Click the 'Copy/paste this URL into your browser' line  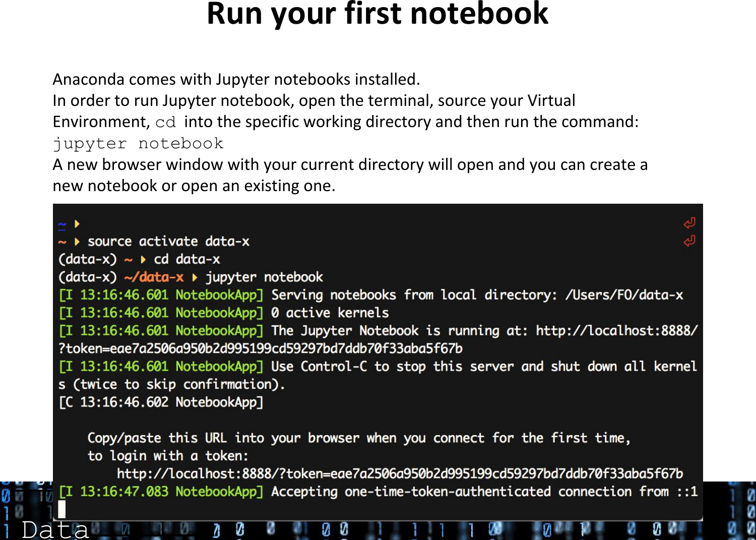[x=359, y=438]
